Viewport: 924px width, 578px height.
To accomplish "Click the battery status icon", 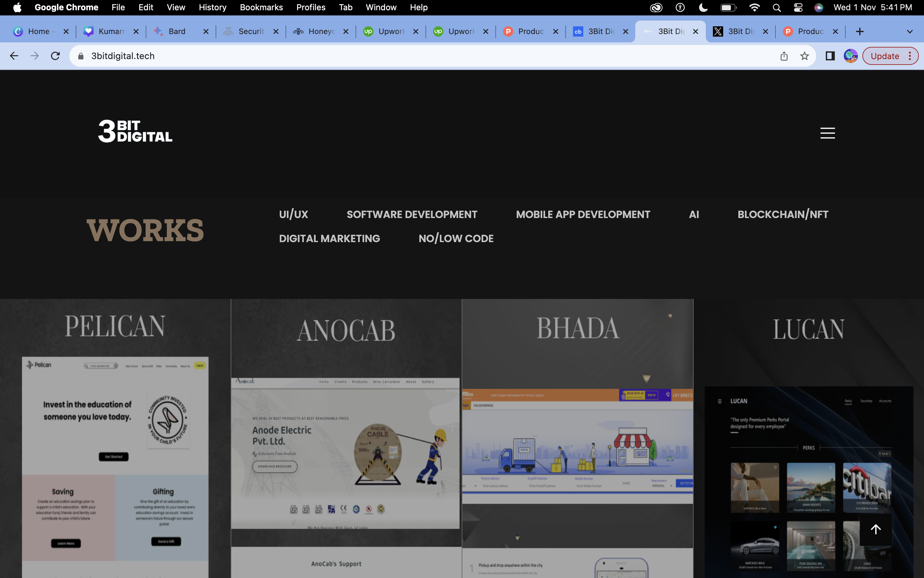I will [728, 7].
